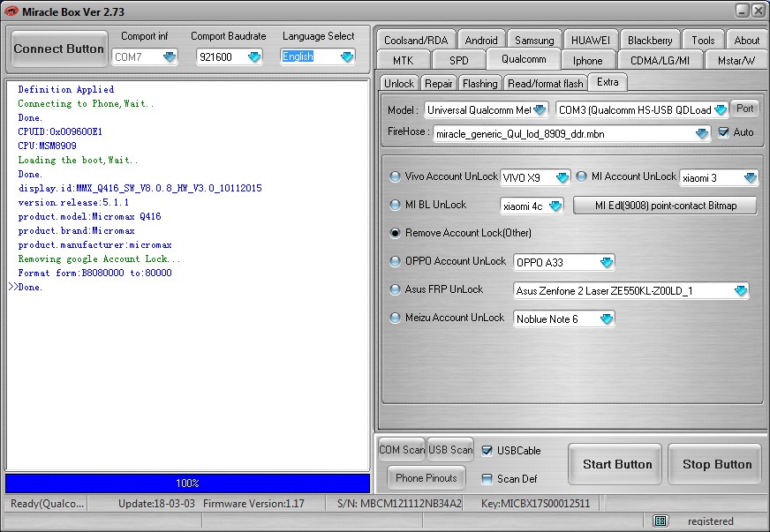Open the HUAWEI tab
770x532 pixels.
(591, 41)
